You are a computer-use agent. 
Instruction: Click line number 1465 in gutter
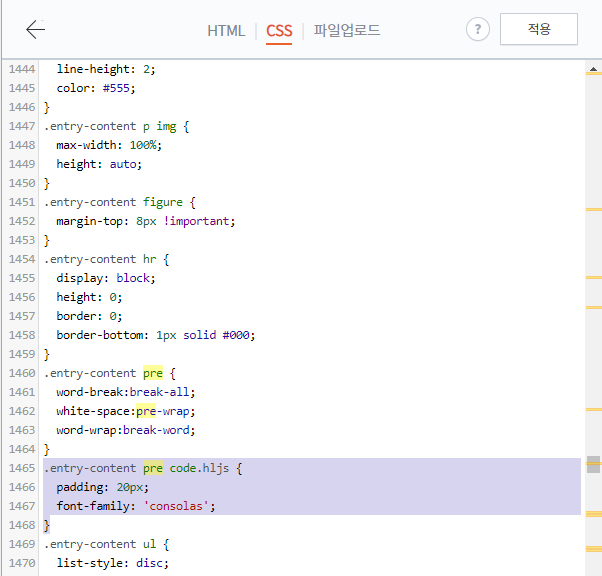coord(22,468)
